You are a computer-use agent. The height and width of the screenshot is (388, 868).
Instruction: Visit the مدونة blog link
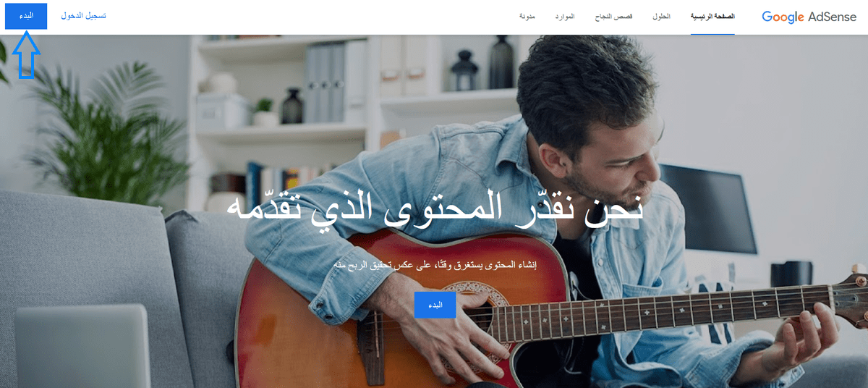point(527,16)
